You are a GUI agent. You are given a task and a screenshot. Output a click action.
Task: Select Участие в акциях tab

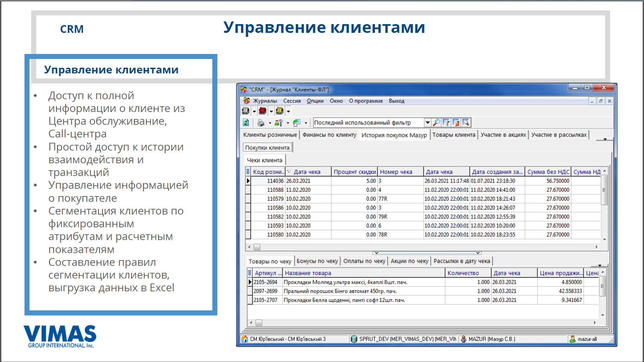coord(503,135)
